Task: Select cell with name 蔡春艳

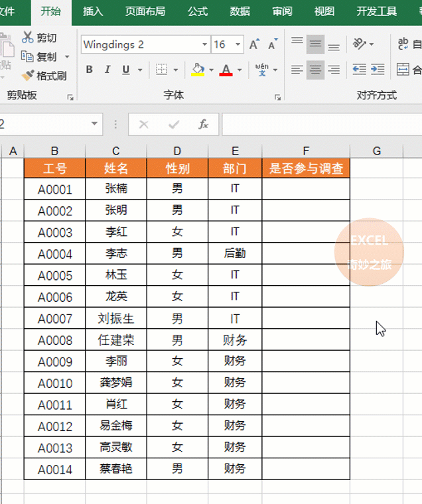Action: coord(116,469)
